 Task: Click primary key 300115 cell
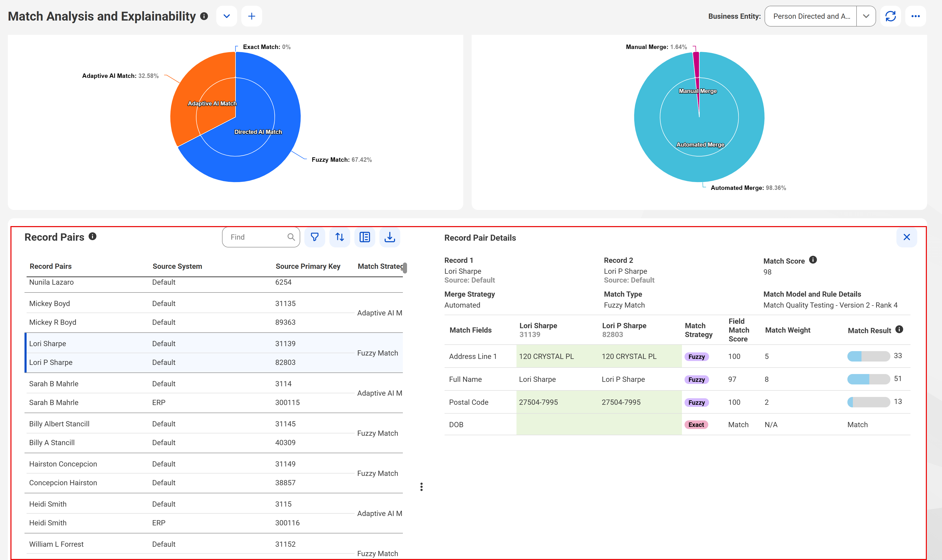click(287, 403)
